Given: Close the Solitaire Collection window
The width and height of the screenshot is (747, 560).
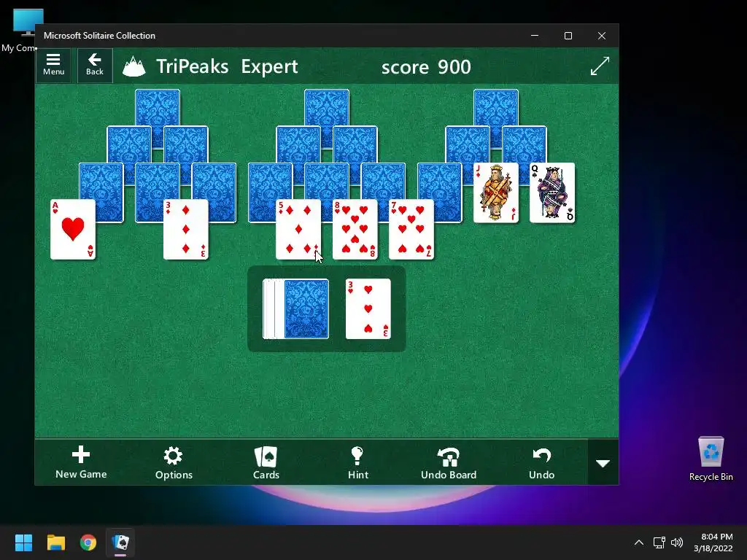Looking at the screenshot, I should coord(602,36).
